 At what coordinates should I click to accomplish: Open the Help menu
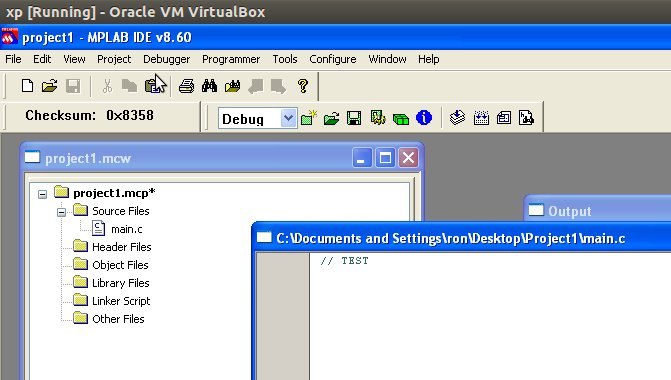tap(428, 59)
